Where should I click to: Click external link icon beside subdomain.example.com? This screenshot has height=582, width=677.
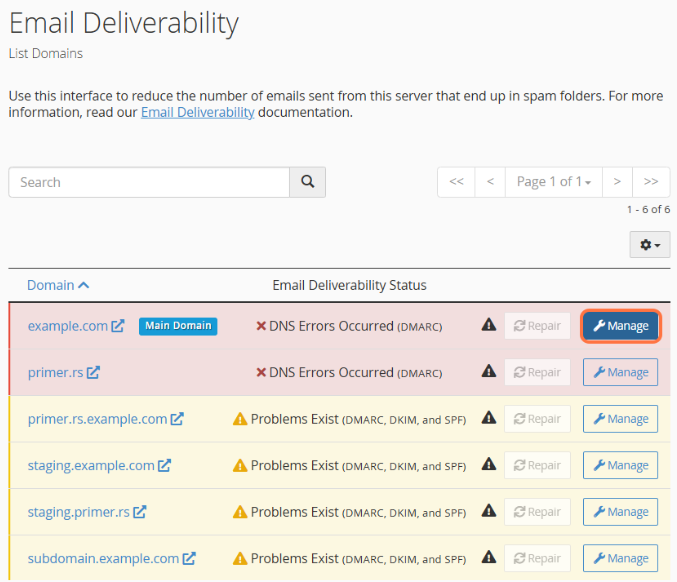click(x=189, y=558)
